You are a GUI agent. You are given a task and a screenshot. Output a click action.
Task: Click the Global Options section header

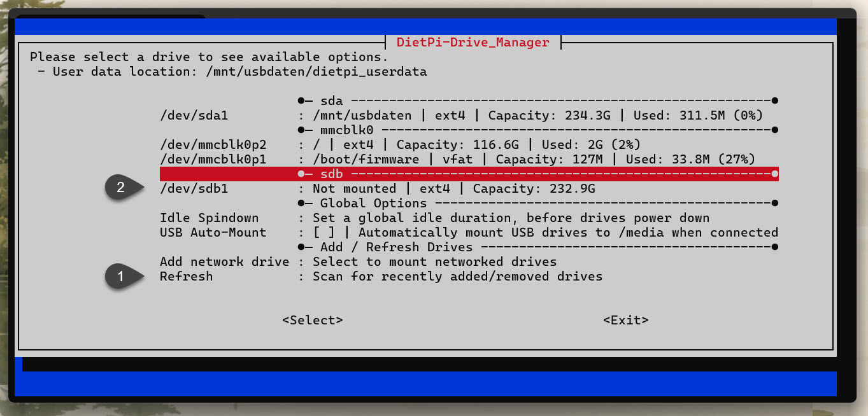(537, 204)
